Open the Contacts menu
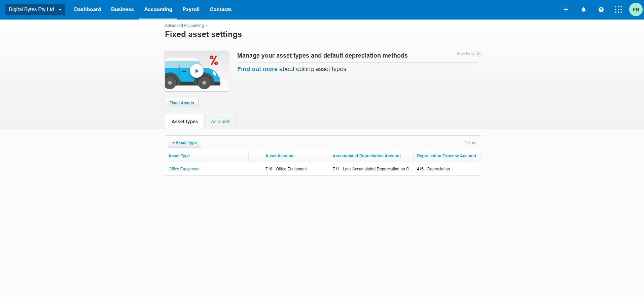The width and height of the screenshot is (644, 297). [x=221, y=9]
